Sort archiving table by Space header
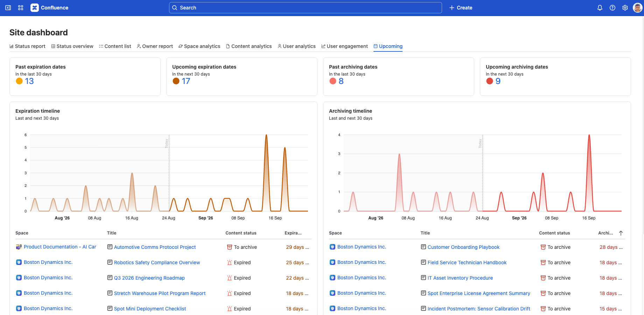 click(335, 233)
